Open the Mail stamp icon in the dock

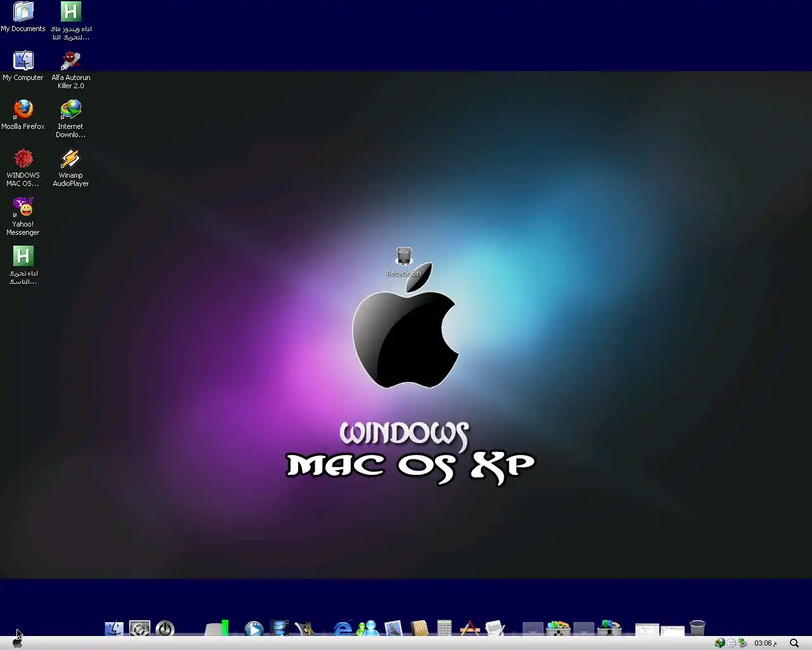pos(393,628)
